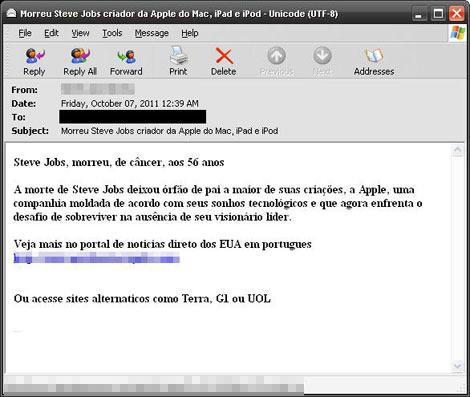Click the blurred sender address next to From
Image resolution: width=470 pixels, height=397 pixels.
98,89
